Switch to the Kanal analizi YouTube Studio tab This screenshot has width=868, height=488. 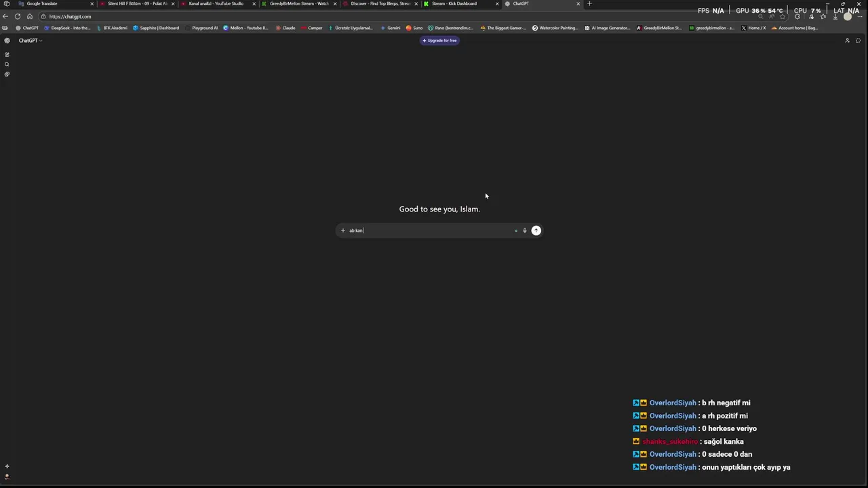click(218, 3)
